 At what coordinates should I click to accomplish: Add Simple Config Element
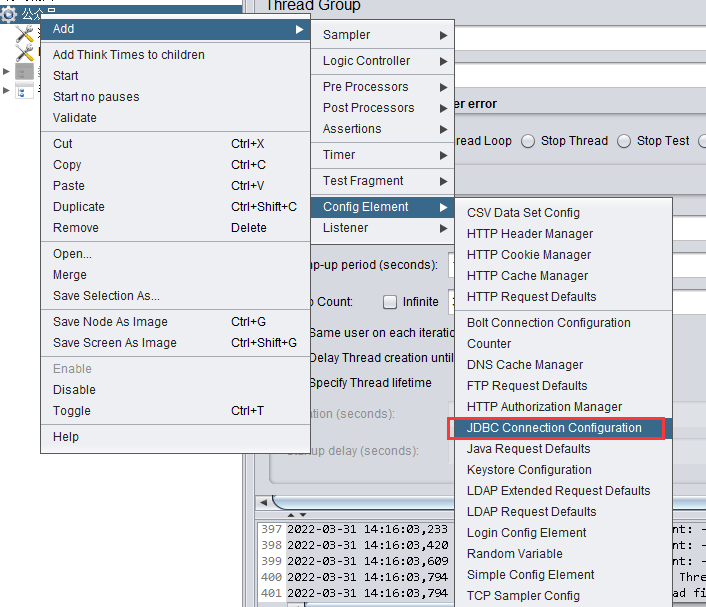563,575
